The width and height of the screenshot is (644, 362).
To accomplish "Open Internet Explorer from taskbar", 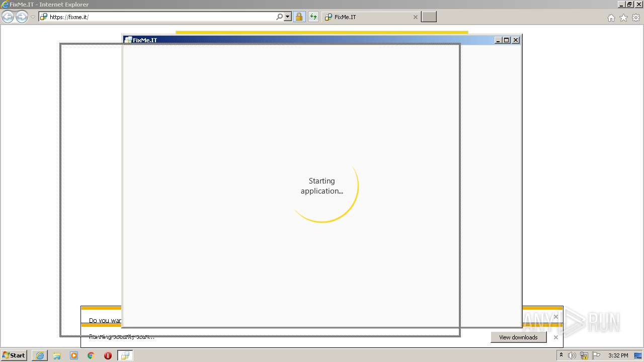I will 40,355.
